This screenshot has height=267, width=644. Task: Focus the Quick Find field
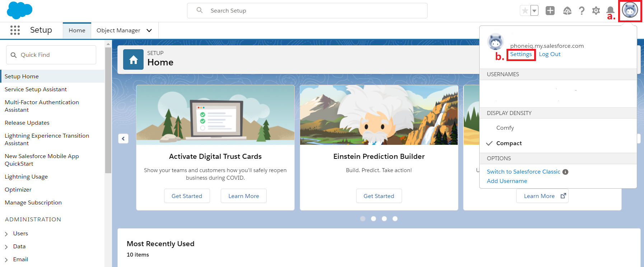pos(51,55)
